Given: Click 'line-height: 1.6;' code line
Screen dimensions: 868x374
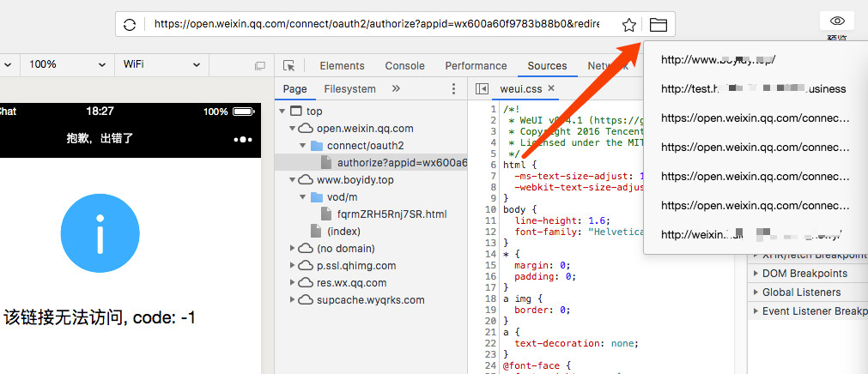Looking at the screenshot, I should (x=561, y=220).
